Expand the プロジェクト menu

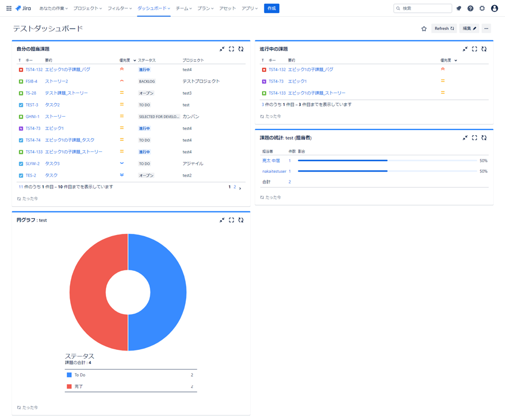pyautogui.click(x=88, y=8)
